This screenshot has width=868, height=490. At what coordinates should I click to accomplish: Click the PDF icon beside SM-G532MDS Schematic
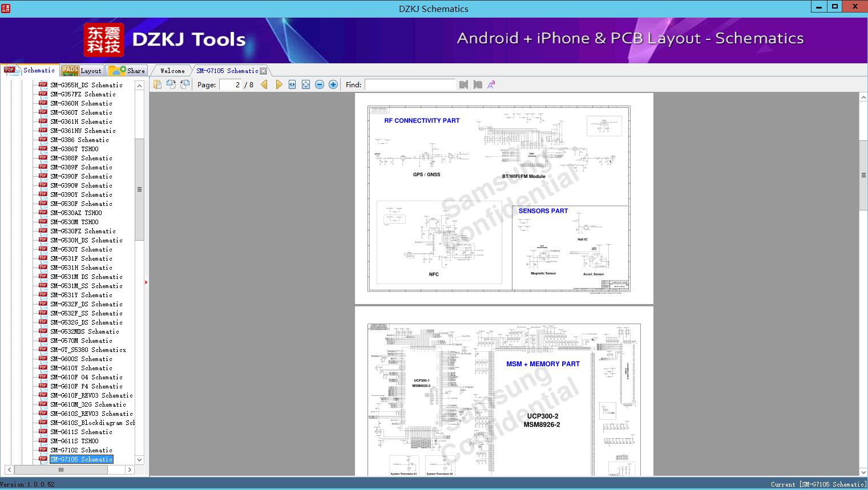[43, 331]
